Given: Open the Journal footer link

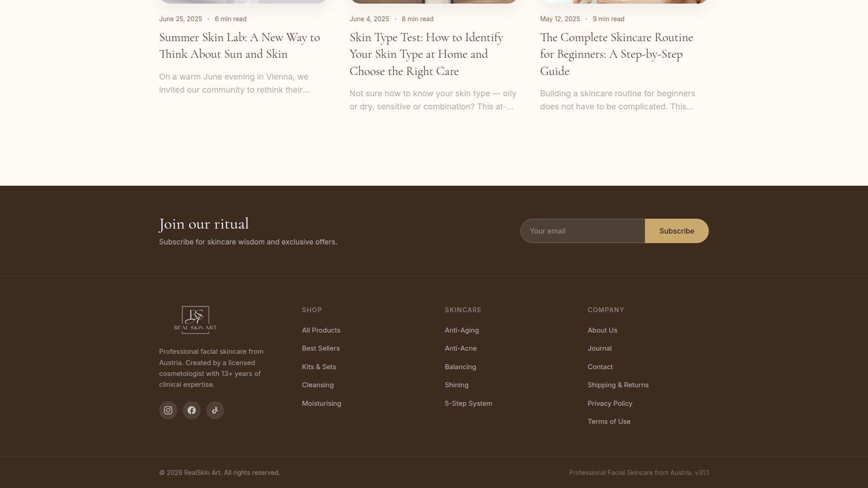Looking at the screenshot, I should point(599,348).
